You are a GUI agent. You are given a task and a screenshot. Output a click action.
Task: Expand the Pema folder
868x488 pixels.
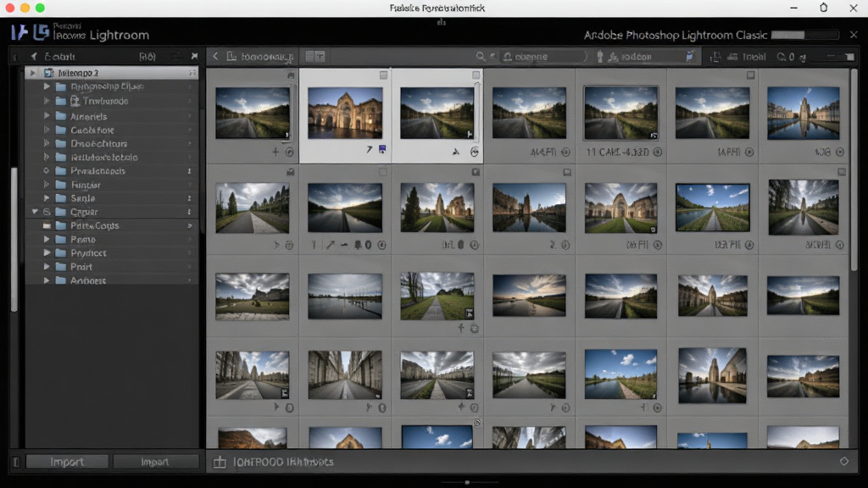(47, 239)
